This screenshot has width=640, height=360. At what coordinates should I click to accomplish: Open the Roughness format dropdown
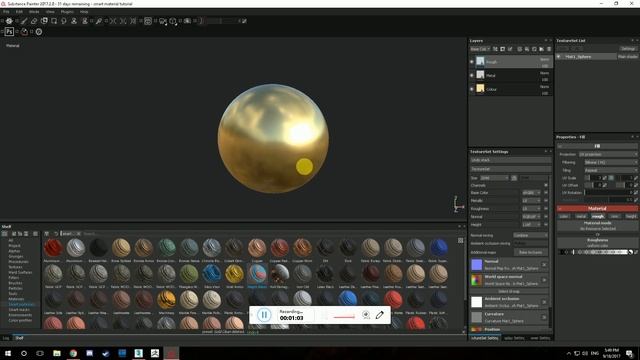(x=531, y=209)
